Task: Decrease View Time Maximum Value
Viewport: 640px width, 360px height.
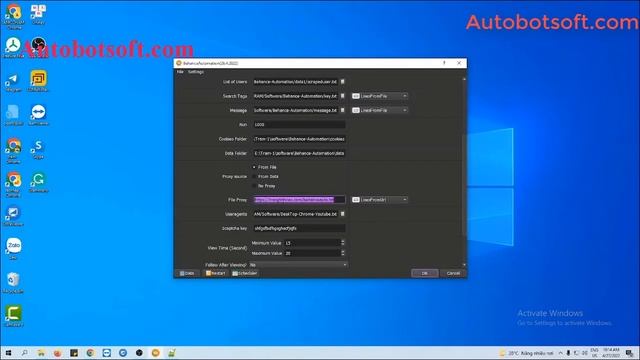Action: (x=343, y=255)
